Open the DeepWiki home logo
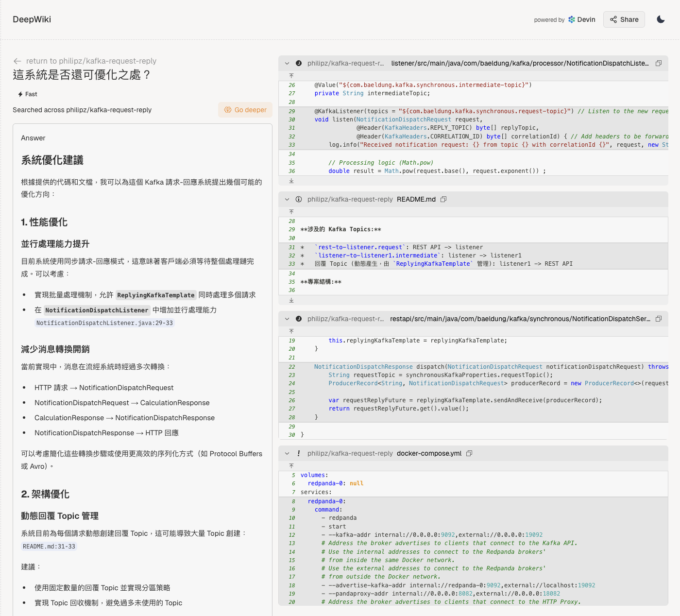Viewport: 680px width, 616px height. pos(32,19)
